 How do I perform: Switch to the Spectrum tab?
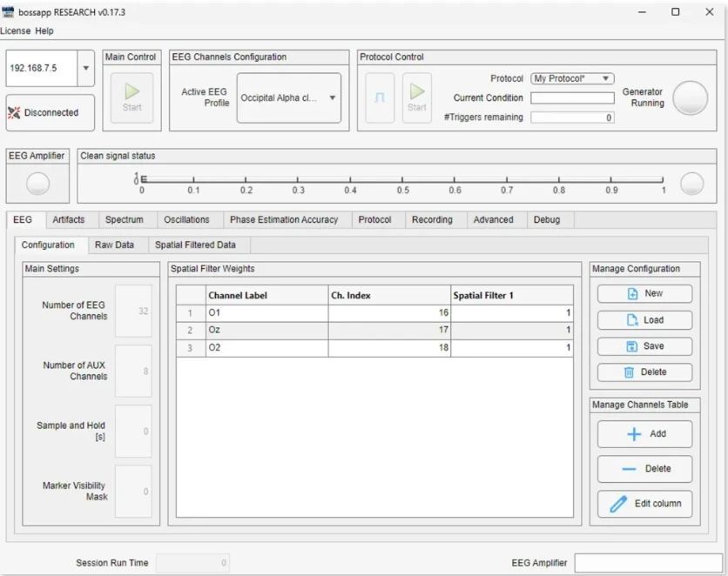[124, 220]
